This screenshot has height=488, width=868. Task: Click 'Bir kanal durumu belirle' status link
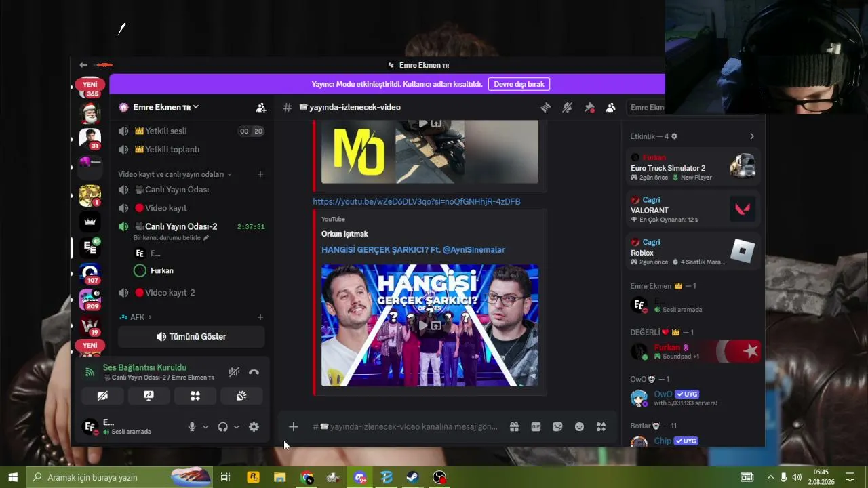(171, 237)
